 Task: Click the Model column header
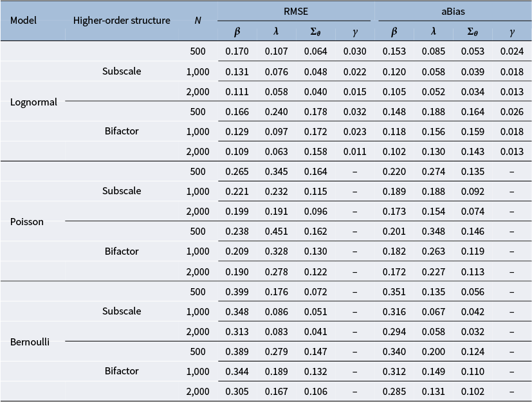(24, 20)
